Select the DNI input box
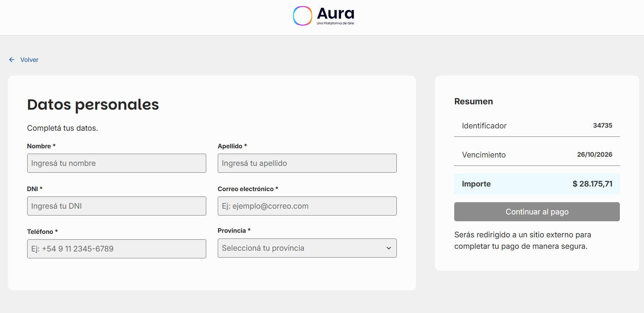 tap(117, 206)
